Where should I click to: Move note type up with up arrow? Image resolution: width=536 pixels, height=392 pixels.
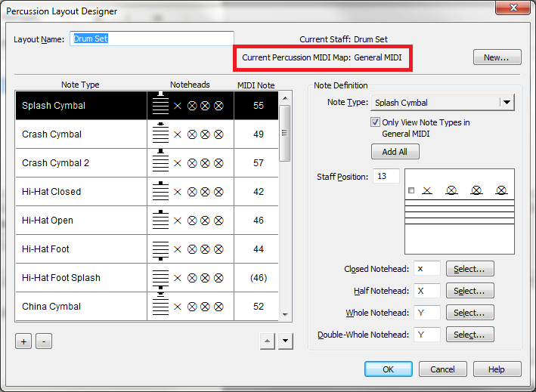coord(267,341)
